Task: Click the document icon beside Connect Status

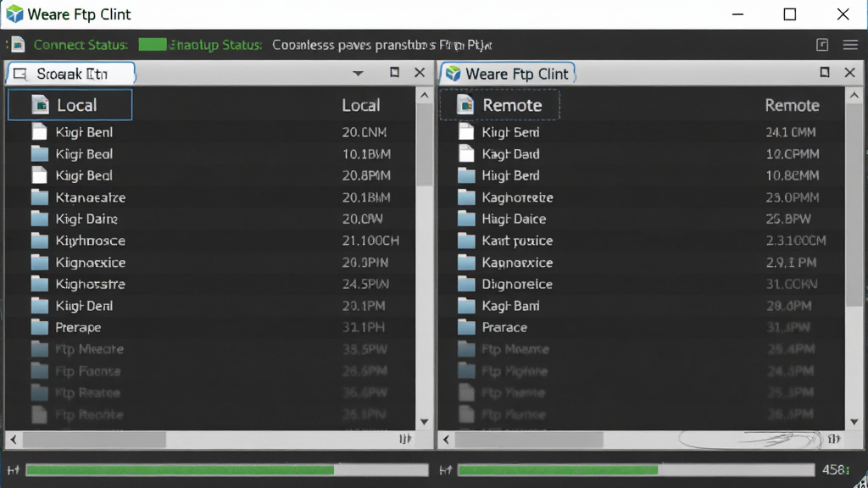Action: click(x=18, y=45)
